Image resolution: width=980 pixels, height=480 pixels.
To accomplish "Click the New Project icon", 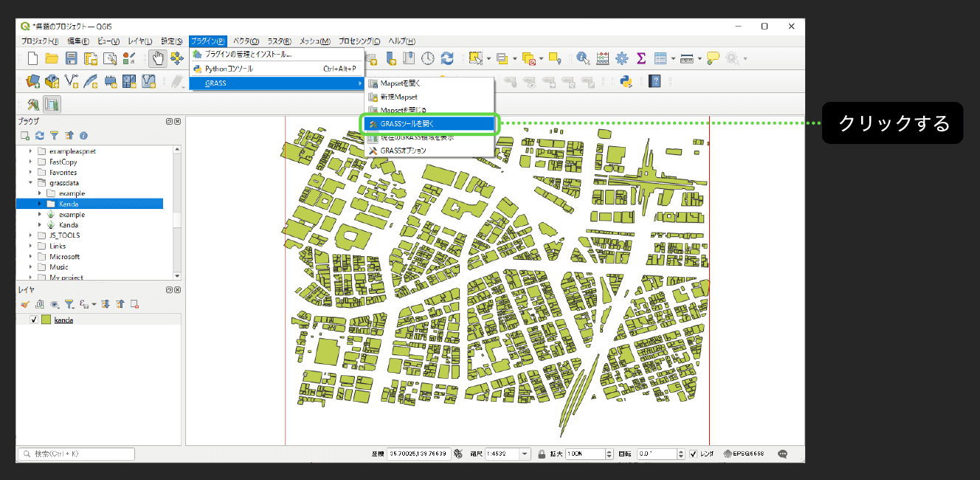I will pos(32,58).
